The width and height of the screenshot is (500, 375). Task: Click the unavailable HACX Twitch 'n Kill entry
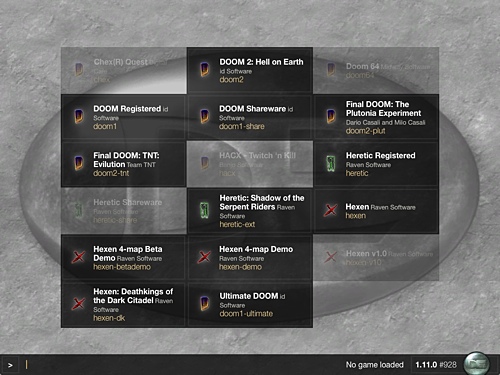click(x=250, y=164)
